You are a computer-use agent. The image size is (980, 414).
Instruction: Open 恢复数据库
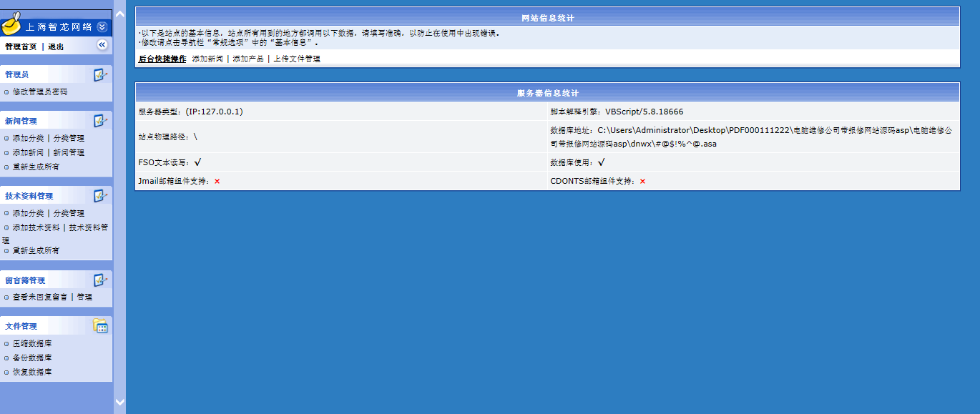32,372
